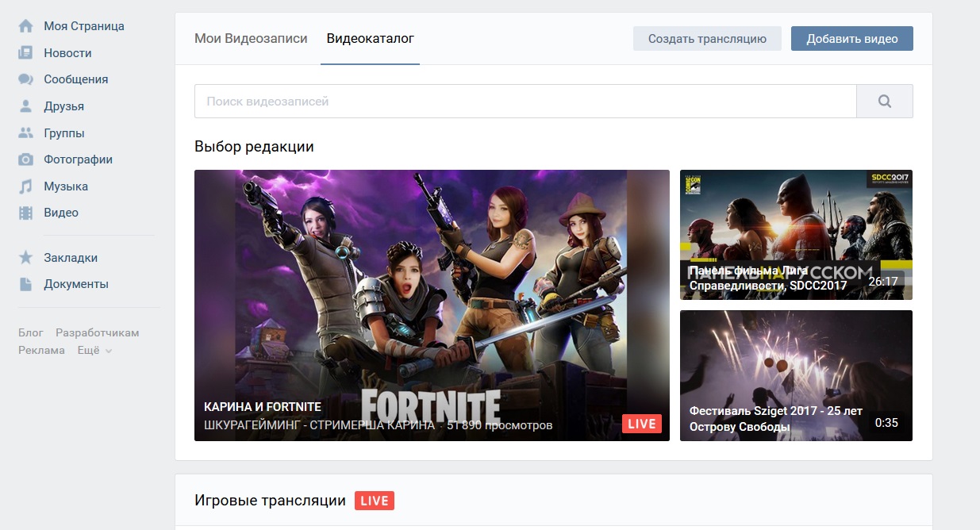980x530 pixels.
Task: Click the Создать трансляцию button
Action: click(x=707, y=39)
